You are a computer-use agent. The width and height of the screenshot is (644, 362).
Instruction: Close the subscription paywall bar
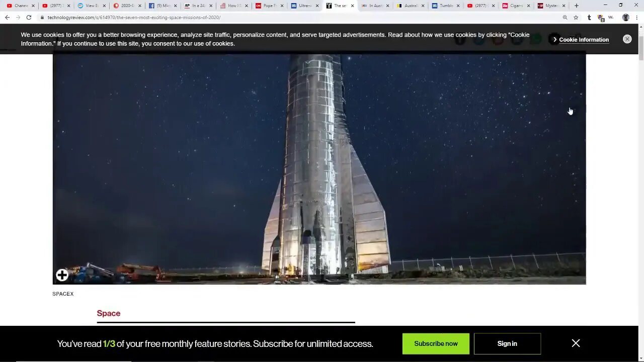(x=576, y=343)
